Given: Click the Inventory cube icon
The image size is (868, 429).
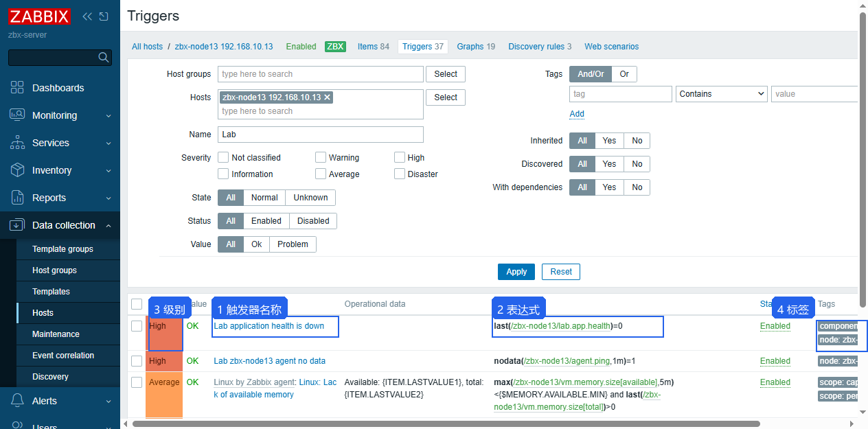Looking at the screenshot, I should 18,170.
